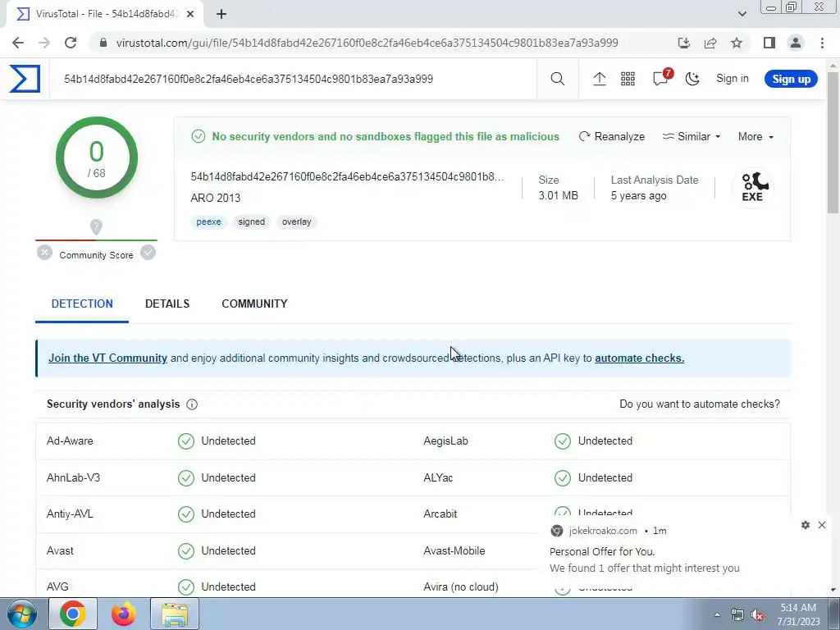The height and width of the screenshot is (630, 840).
Task: Open File Explorer from the taskbar
Action: pyautogui.click(x=175, y=614)
